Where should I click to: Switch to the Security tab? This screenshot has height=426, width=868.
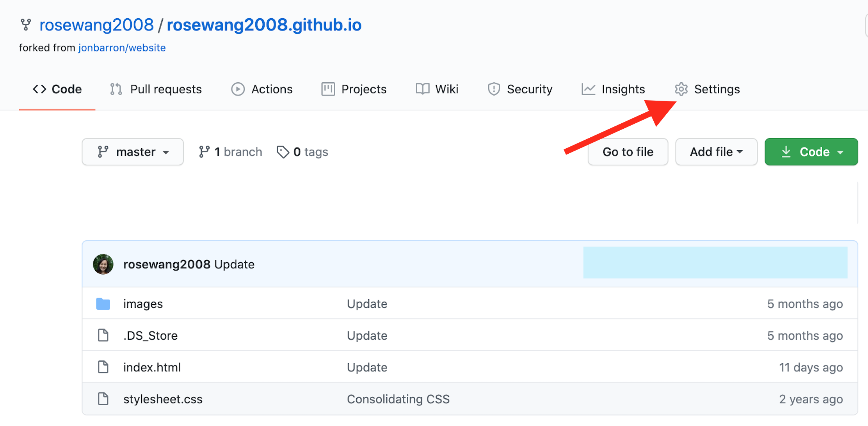tap(520, 89)
